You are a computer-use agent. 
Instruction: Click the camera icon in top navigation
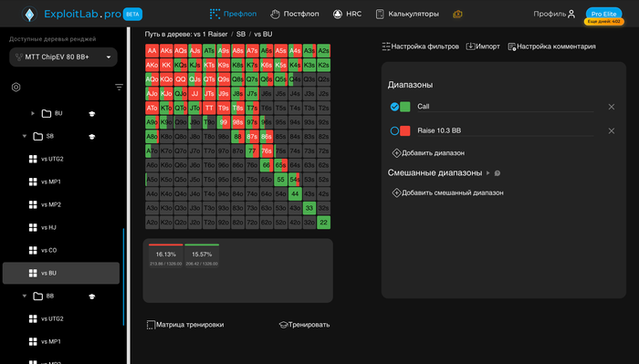457,15
